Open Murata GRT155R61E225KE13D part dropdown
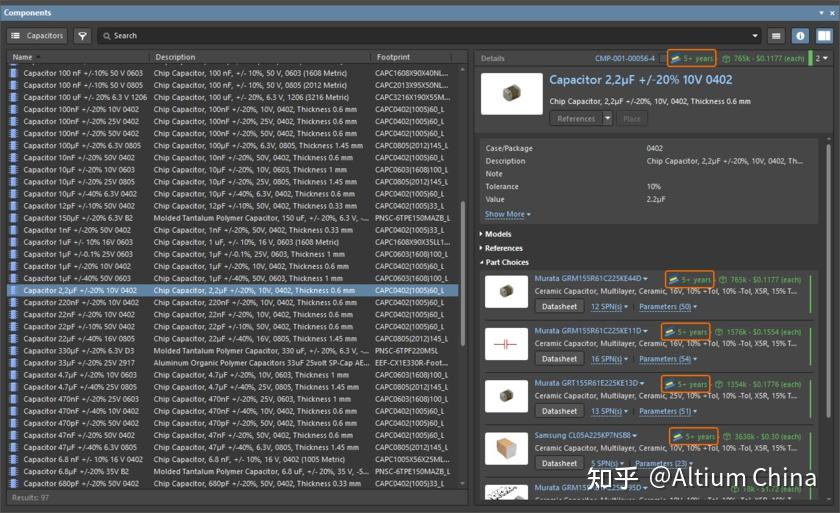 pyautogui.click(x=642, y=383)
